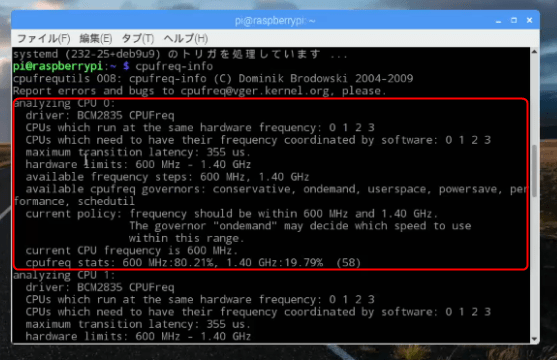Click 'systemd (232-25+deb9u9)' line

click(x=180, y=54)
